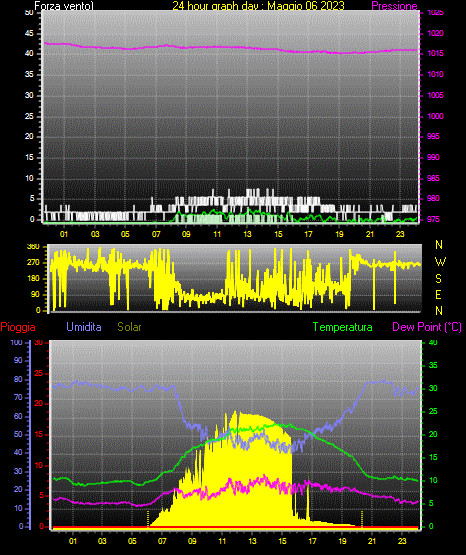Click hour '15' under the bottom chart
The width and height of the screenshot is (466, 555).
tap(282, 541)
